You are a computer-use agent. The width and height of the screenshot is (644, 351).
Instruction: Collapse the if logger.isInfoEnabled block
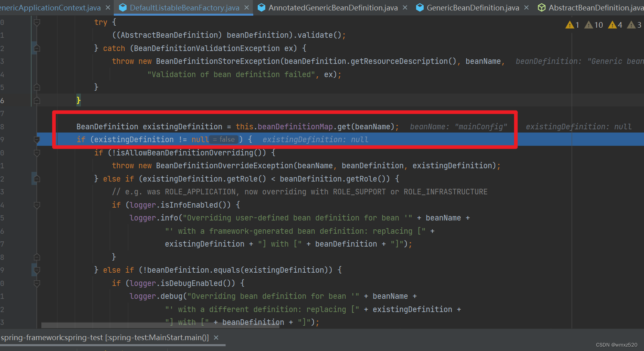tap(37, 205)
